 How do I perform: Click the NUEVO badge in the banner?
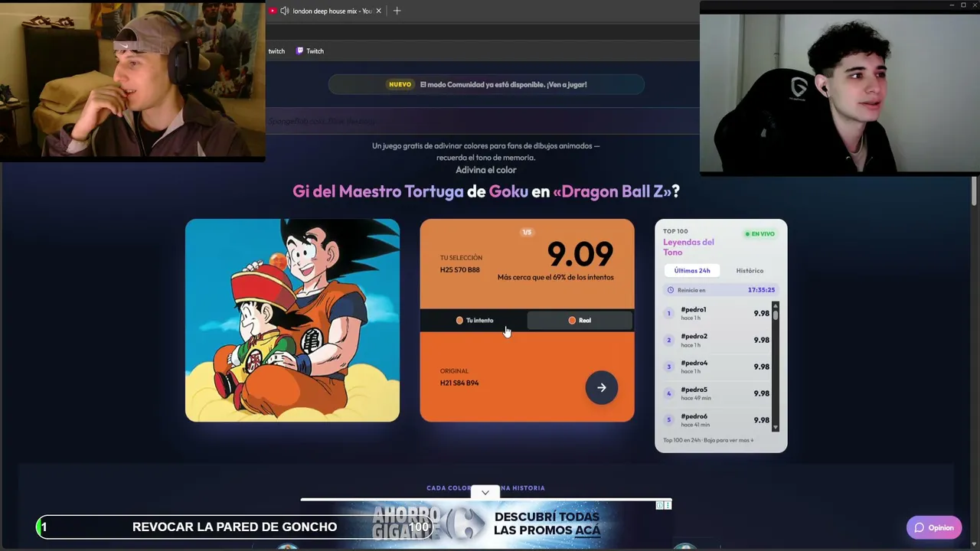click(400, 84)
